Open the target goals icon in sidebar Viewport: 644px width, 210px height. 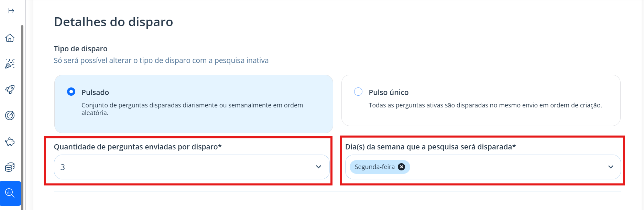click(x=10, y=115)
